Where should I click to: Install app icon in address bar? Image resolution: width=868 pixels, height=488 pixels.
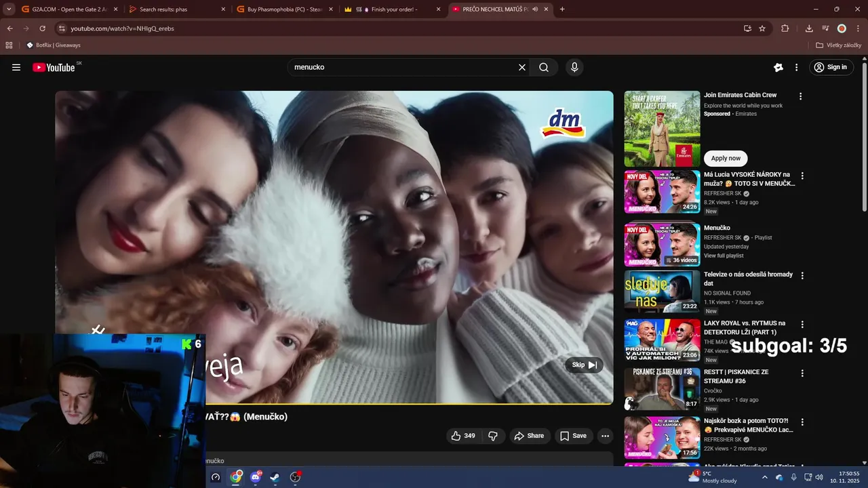tap(747, 28)
